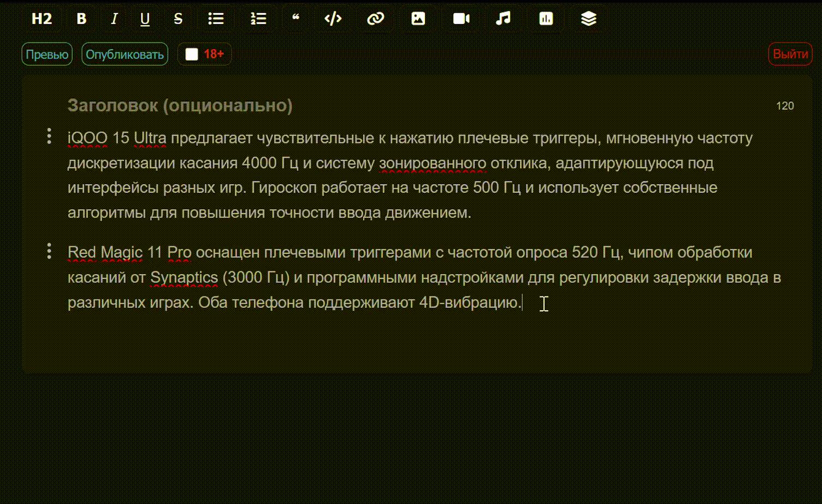
Task: Apply H2 heading formatting
Action: pyautogui.click(x=42, y=19)
